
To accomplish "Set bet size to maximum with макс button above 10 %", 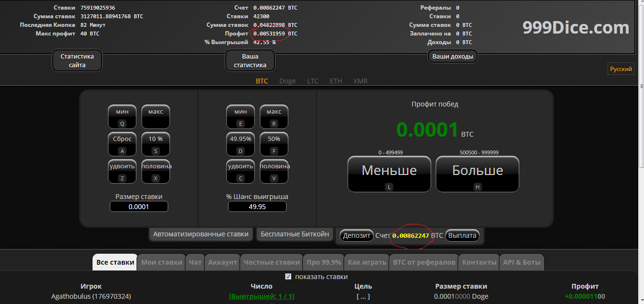I will coord(156,117).
